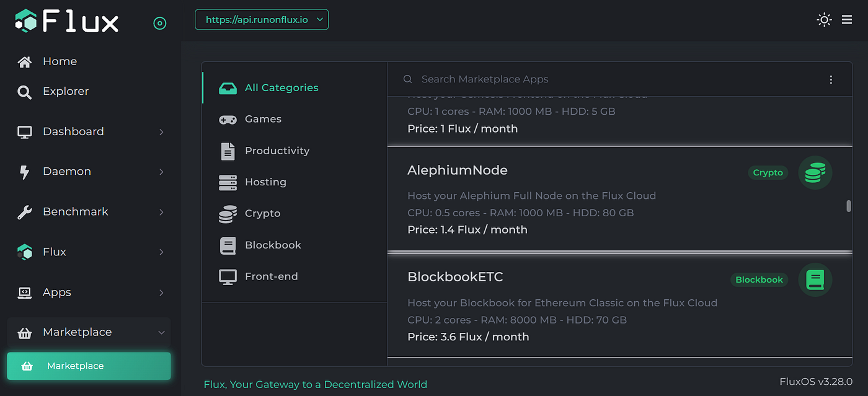Click the Productivity document icon
Screen dimensions: 868x396
(x=228, y=151)
